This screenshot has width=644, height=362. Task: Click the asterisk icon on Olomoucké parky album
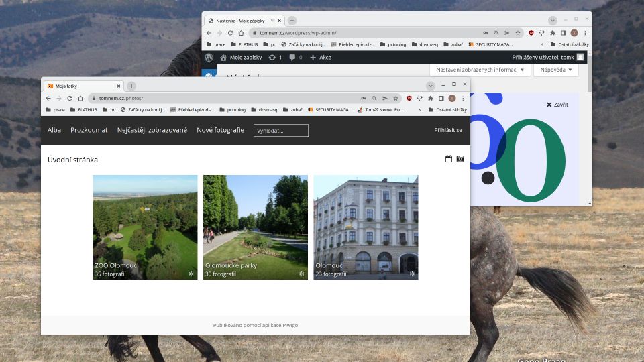(x=301, y=274)
